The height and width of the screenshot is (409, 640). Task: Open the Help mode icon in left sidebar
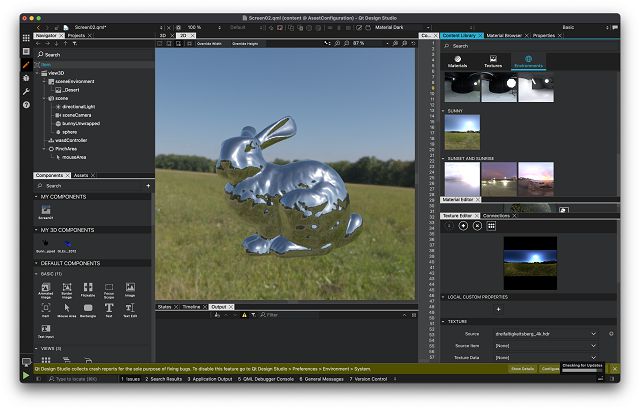[25, 104]
